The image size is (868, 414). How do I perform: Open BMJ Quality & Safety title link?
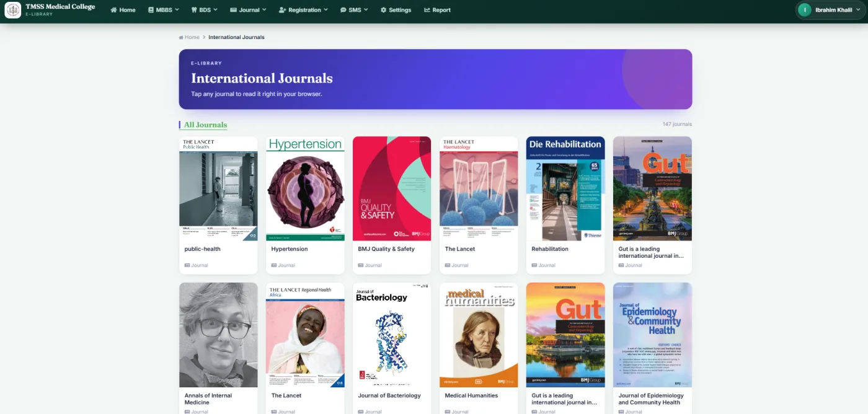pyautogui.click(x=386, y=249)
